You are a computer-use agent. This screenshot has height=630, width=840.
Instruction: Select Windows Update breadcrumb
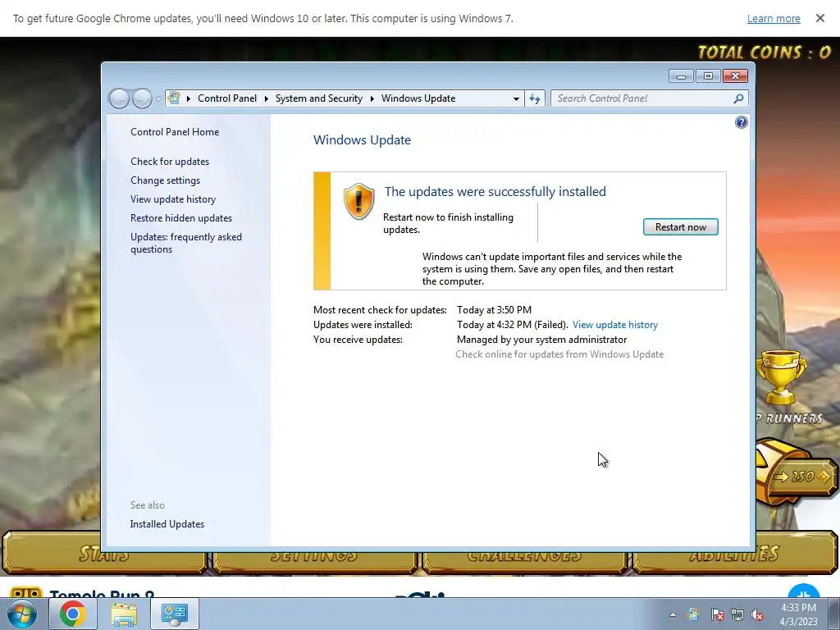tap(418, 98)
